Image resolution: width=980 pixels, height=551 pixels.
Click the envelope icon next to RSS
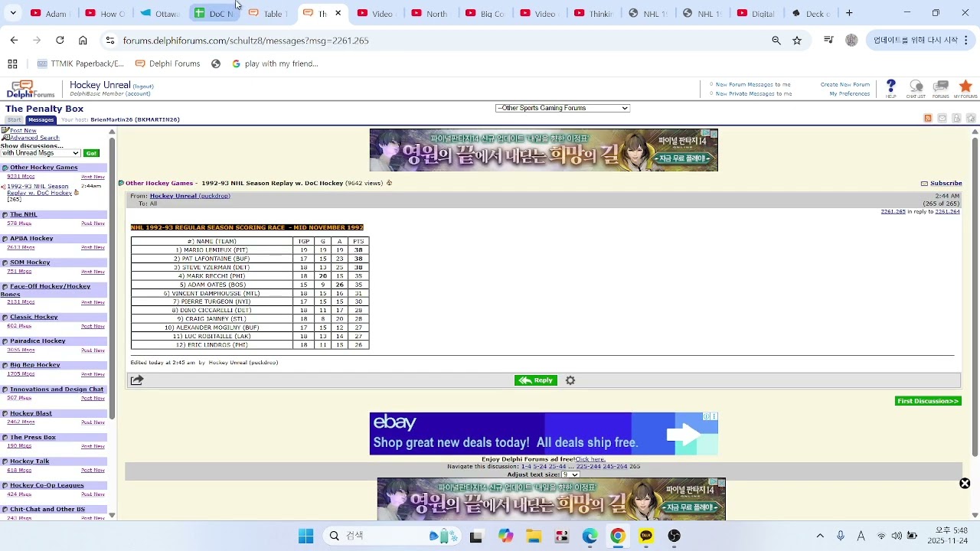point(942,119)
